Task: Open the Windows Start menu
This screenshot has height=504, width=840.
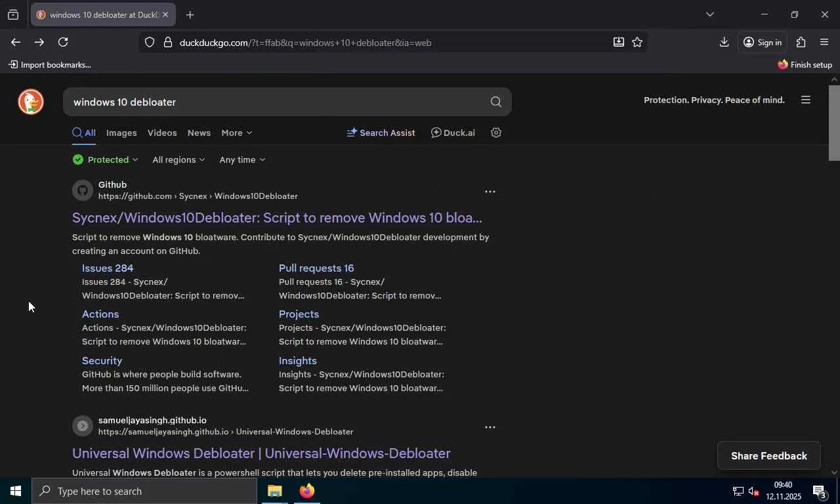Action: 16,491
